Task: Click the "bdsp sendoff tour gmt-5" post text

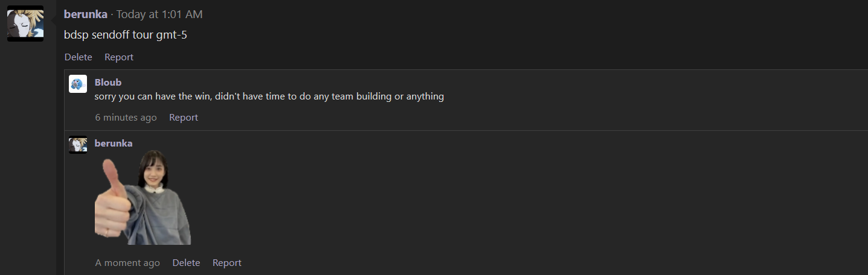Action: (126, 35)
